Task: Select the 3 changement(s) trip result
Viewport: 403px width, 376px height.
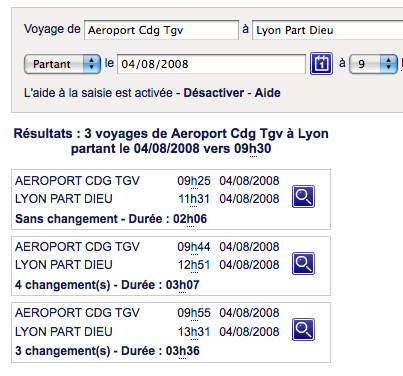Action: (x=171, y=332)
